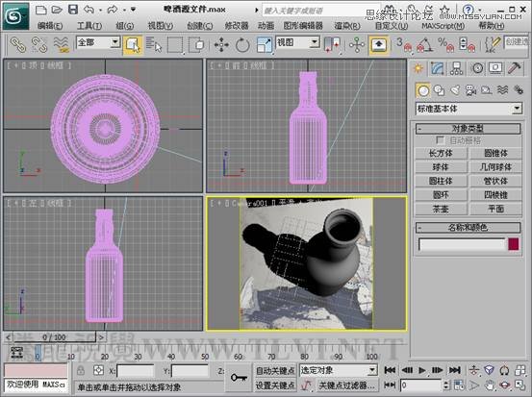Click Use Pivot Point Center icon
The width and height of the screenshot is (532, 397).
click(332, 45)
